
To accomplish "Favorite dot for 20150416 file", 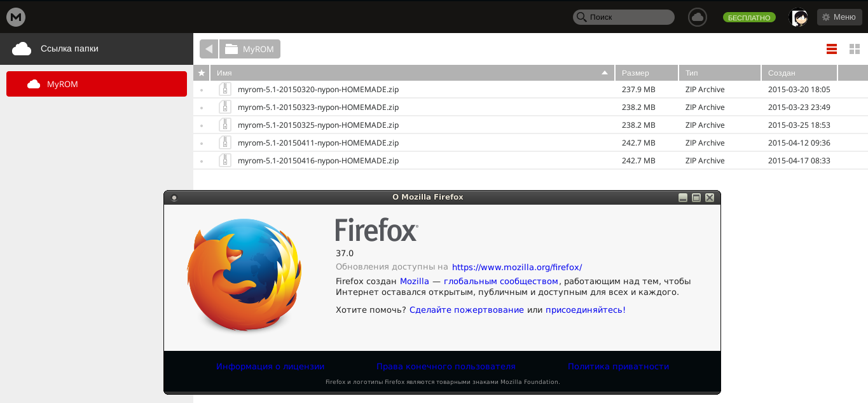I will [202, 161].
